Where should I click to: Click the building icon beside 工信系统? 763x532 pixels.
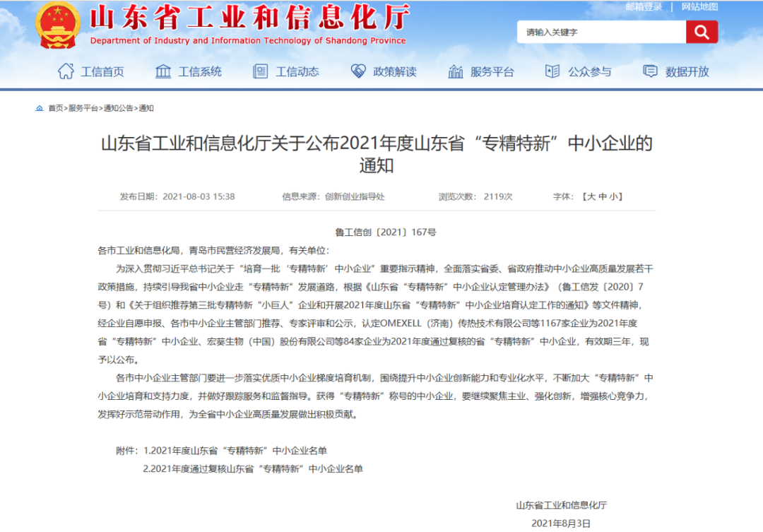pyautogui.click(x=163, y=71)
